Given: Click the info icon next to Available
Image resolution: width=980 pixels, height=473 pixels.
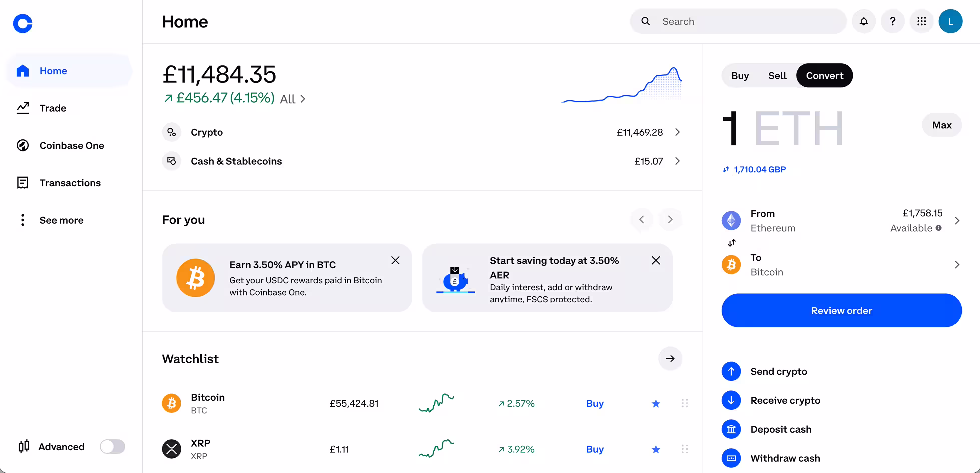Looking at the screenshot, I should (939, 228).
